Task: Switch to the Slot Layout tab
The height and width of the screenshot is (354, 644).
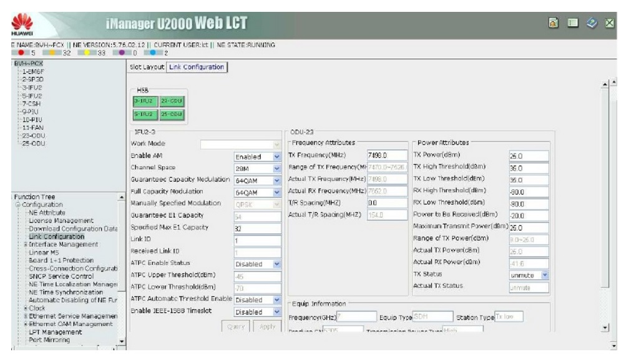Action: point(147,67)
